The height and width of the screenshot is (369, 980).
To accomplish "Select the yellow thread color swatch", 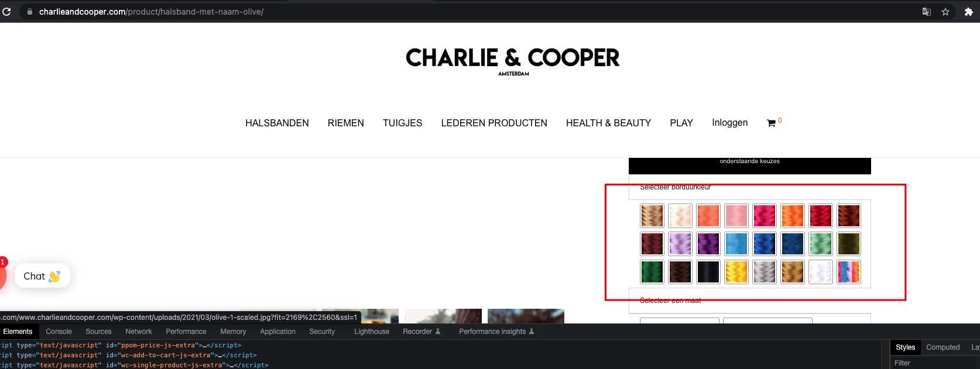I will pos(736,272).
